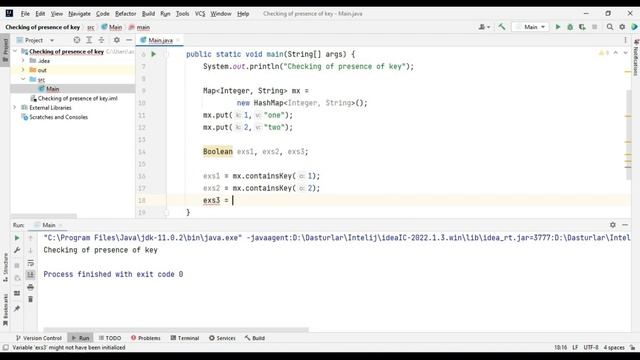The image size is (640, 360).
Task: Click the select opened file target icon
Action: click(77, 40)
